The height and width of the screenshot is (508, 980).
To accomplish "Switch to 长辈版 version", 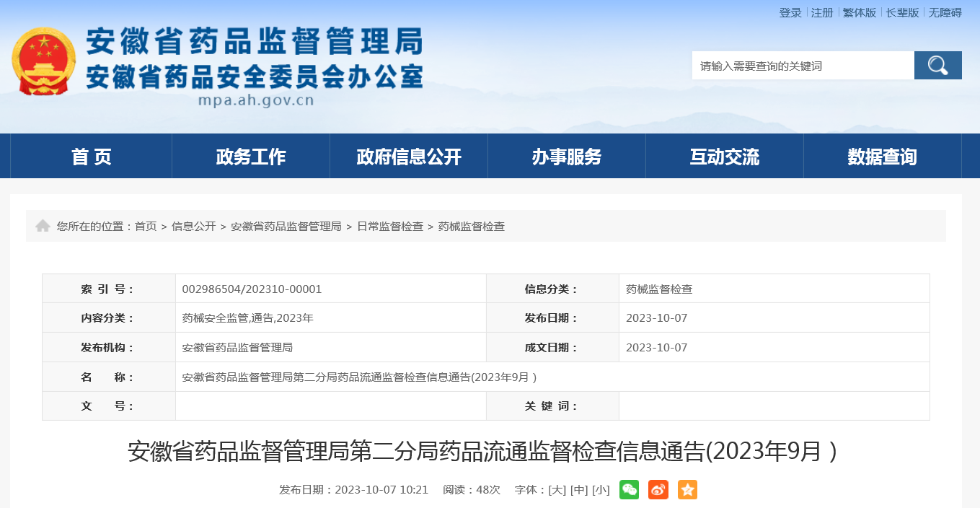I will [902, 12].
